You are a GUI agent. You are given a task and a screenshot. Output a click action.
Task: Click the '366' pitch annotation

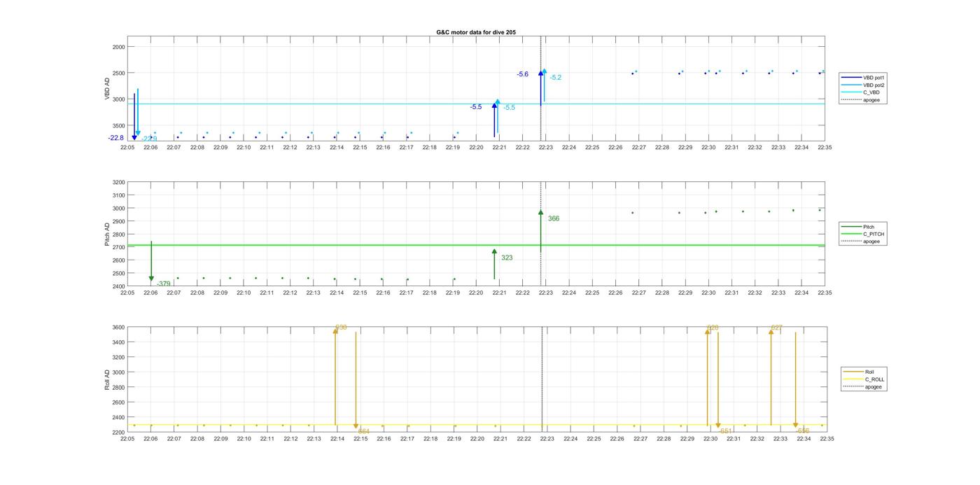pyautogui.click(x=554, y=219)
